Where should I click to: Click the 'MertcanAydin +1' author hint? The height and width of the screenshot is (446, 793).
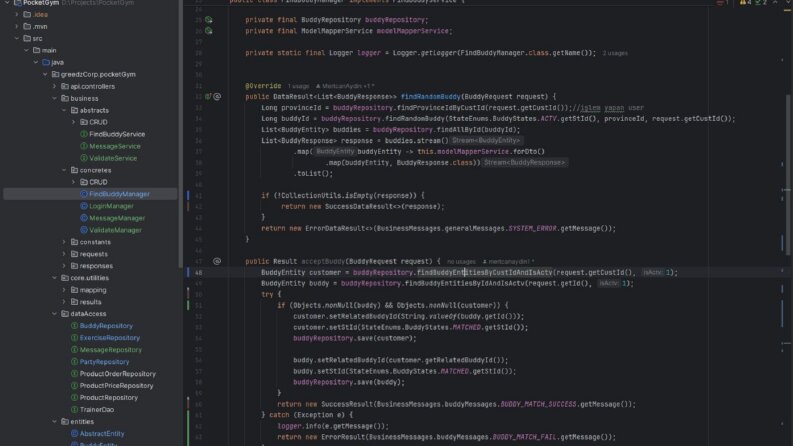345,86
